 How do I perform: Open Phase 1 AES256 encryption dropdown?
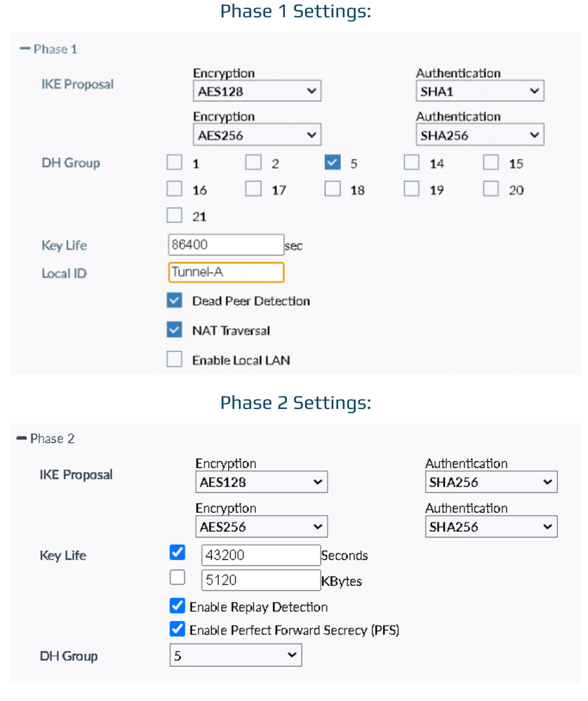click(x=257, y=135)
